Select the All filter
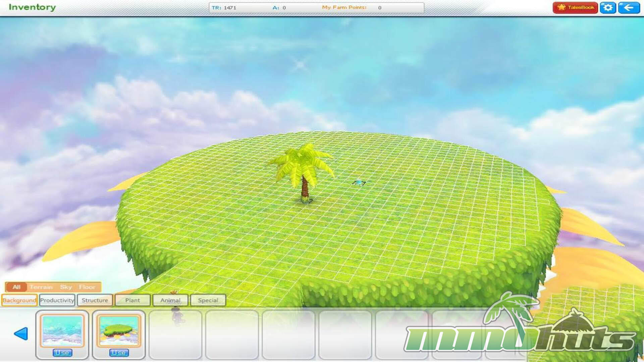Screen dimensions: 644x362 16,287
